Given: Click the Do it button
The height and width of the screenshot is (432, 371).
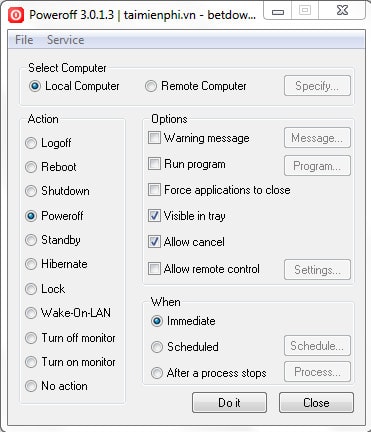Looking at the screenshot, I should pyautogui.click(x=229, y=403).
